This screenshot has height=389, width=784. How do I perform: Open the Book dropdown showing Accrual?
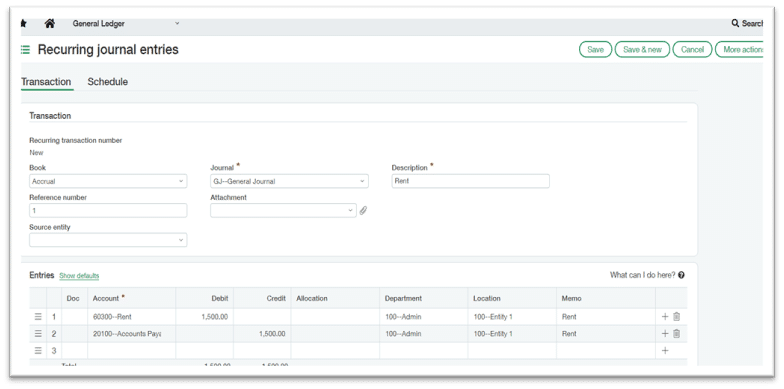[x=108, y=181]
